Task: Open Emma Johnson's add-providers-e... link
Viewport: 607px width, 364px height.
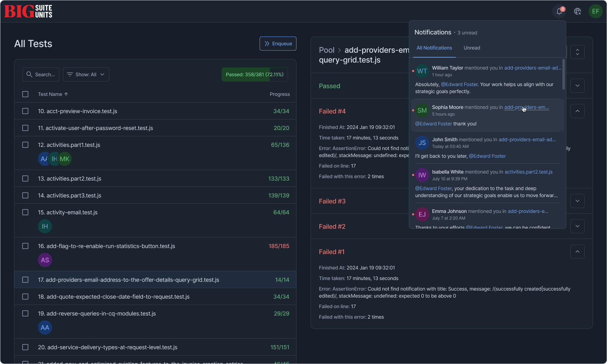Action: click(528, 211)
